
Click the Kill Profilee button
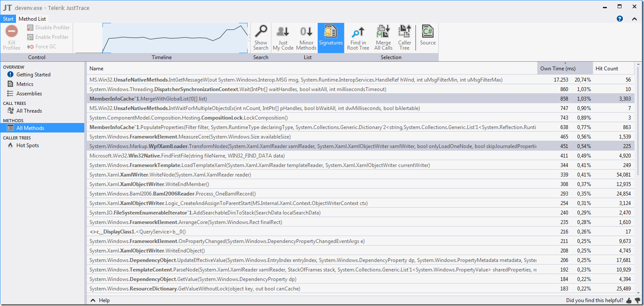pyautogui.click(x=12, y=38)
